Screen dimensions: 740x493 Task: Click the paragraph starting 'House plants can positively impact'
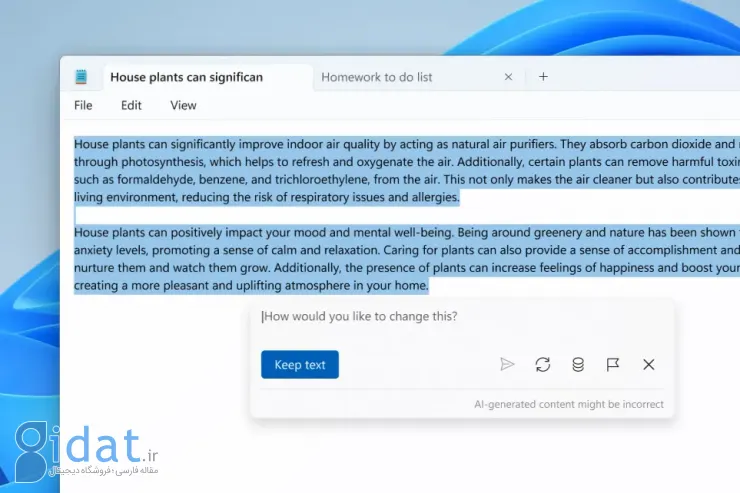point(407,259)
